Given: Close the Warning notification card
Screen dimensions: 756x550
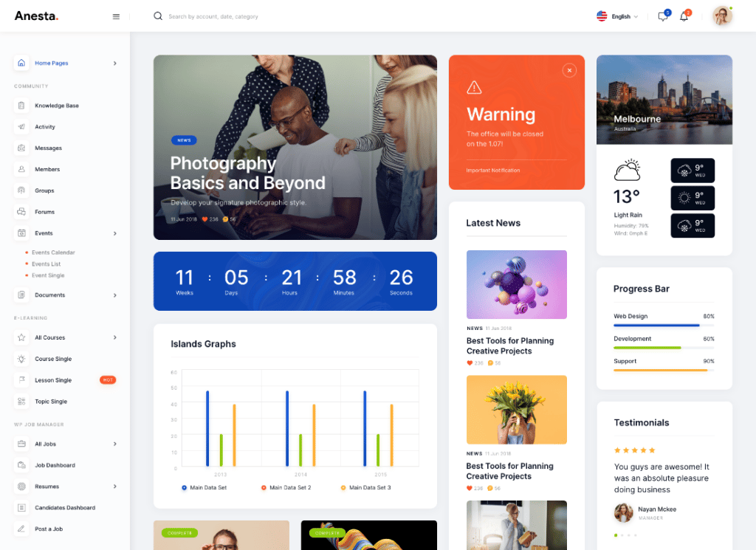Looking at the screenshot, I should coord(569,70).
